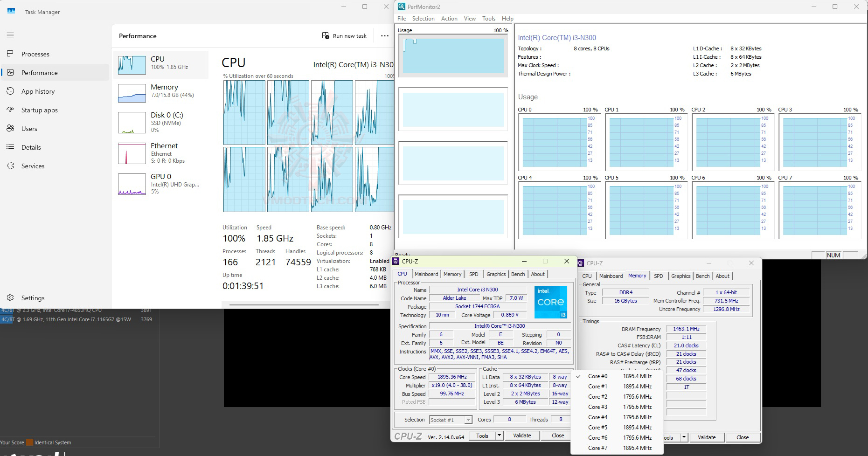Click Validate in rear CPU-Z window
This screenshot has height=456, width=868.
(x=707, y=437)
